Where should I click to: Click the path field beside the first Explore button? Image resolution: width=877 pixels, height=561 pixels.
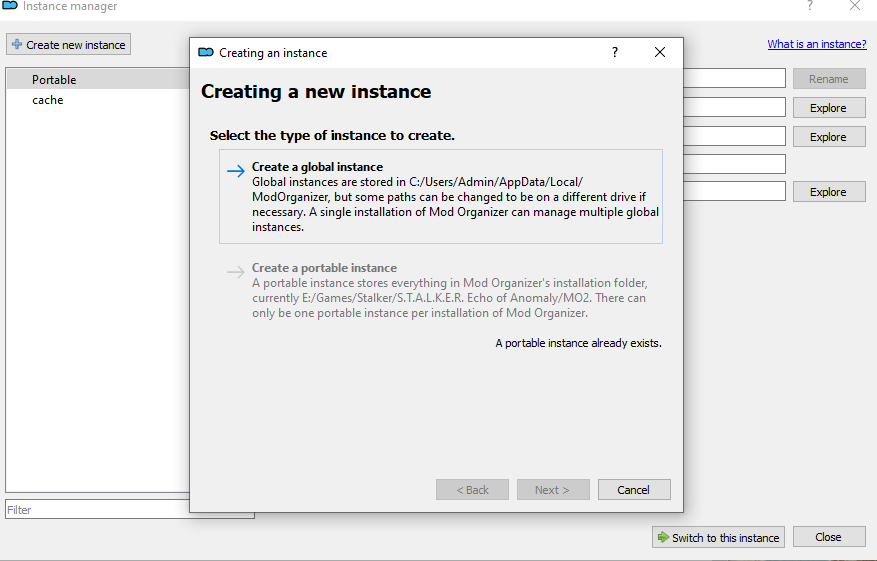[734, 107]
